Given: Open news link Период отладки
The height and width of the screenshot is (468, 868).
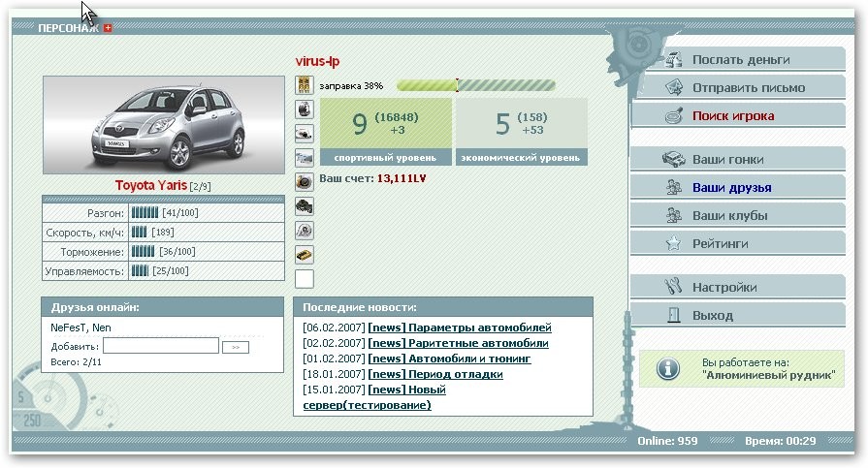Looking at the screenshot, I should [x=435, y=374].
